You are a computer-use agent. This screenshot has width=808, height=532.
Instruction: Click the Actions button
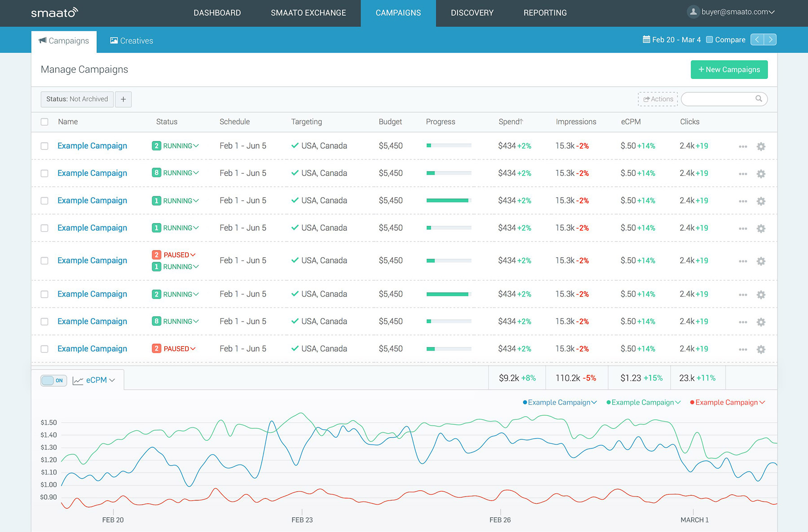pos(658,99)
